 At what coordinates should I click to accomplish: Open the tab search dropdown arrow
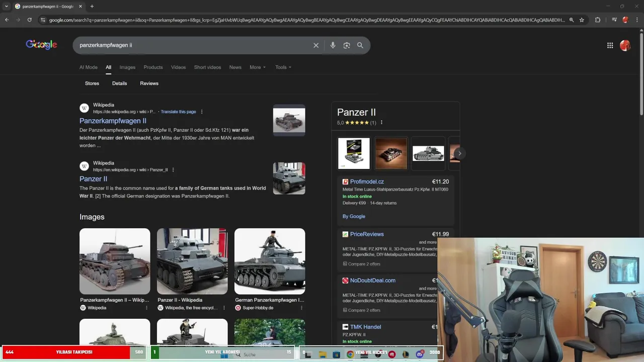point(7,7)
